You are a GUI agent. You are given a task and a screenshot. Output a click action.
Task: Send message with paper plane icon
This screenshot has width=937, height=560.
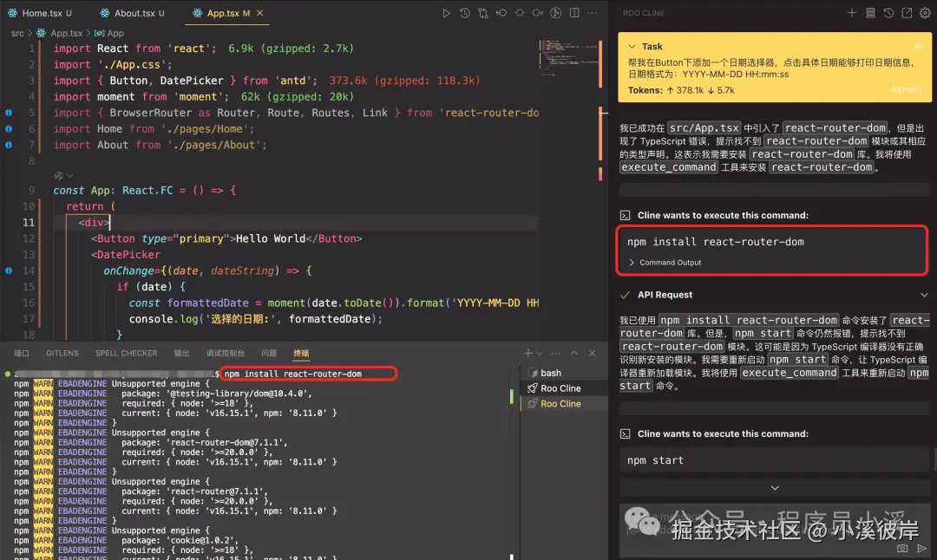tap(922, 548)
